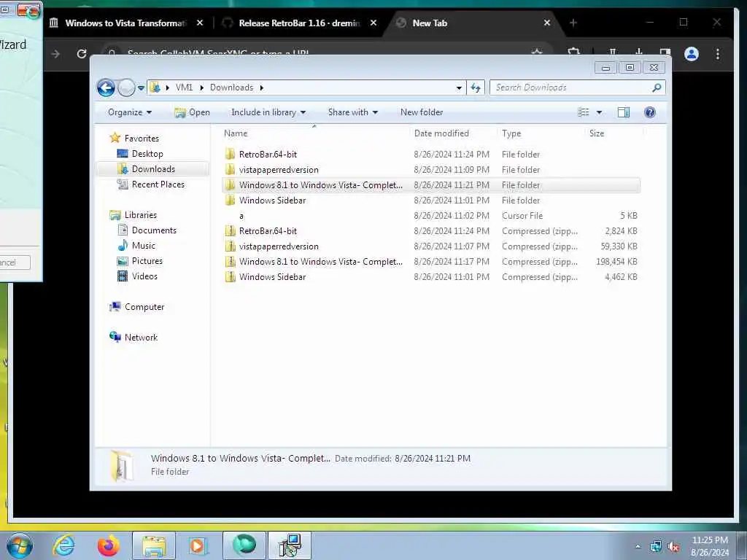Launch Internet Explorer from the taskbar
This screenshot has width=747, height=560.
pyautogui.click(x=64, y=545)
